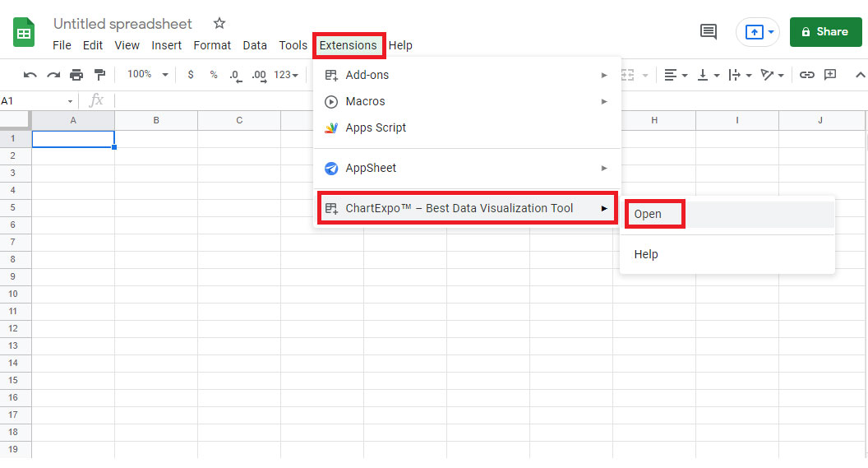Collapse the toolbar with the up caret
Image resolution: width=868 pixels, height=468 pixels.
pyautogui.click(x=860, y=75)
